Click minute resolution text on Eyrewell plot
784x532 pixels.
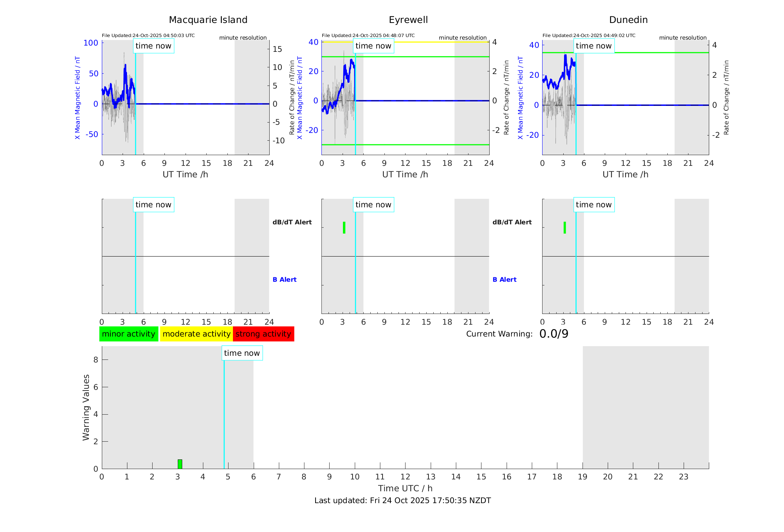click(463, 38)
